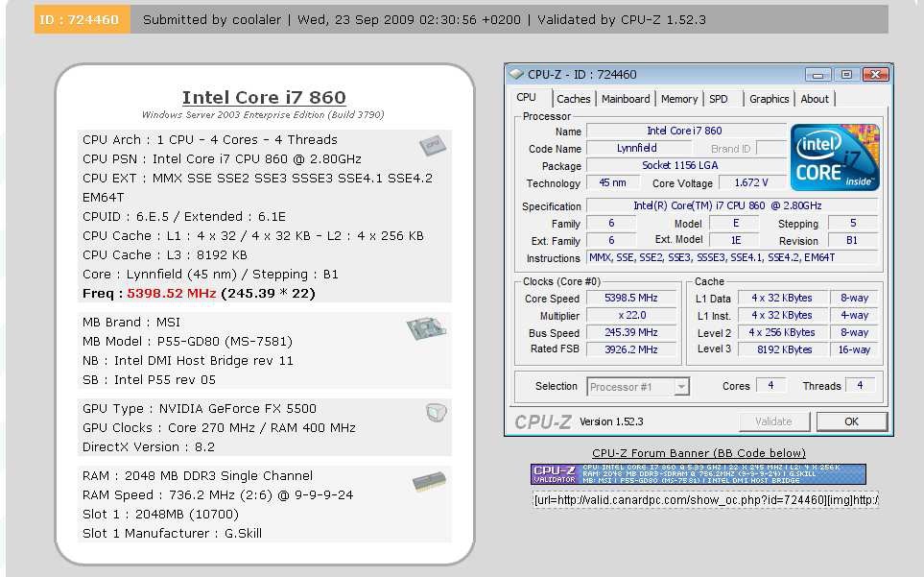Click the RAM Speed 736.2 MHz line
Viewport: 924px width, 577px height.
(218, 495)
